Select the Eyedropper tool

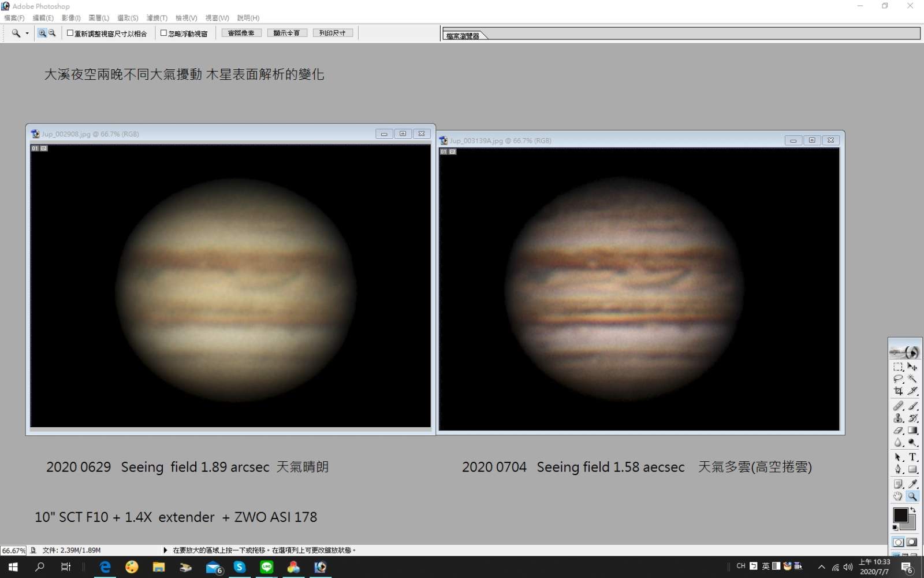tap(912, 484)
